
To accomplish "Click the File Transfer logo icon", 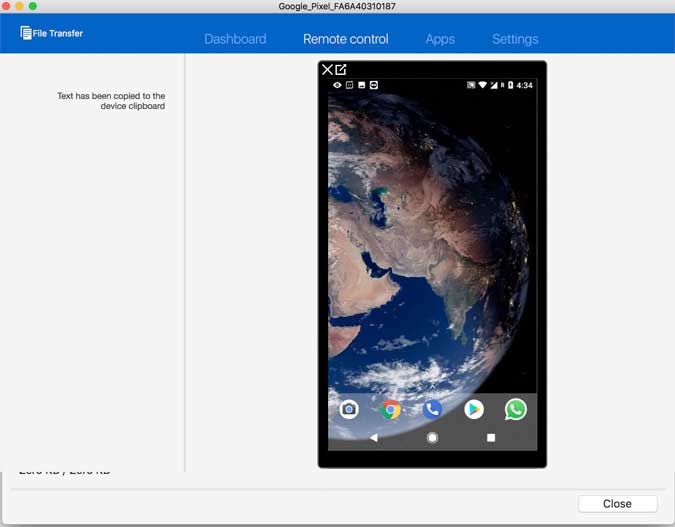I will coord(26,33).
